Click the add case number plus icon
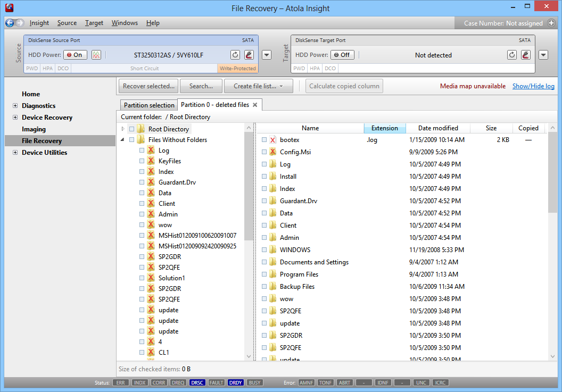This screenshot has height=392, width=562. [x=551, y=23]
